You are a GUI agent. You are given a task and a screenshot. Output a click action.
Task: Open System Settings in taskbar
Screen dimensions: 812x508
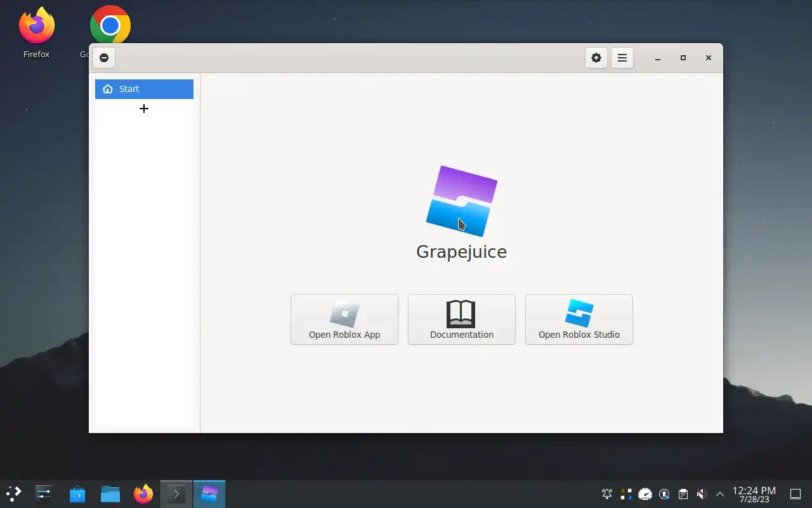44,493
